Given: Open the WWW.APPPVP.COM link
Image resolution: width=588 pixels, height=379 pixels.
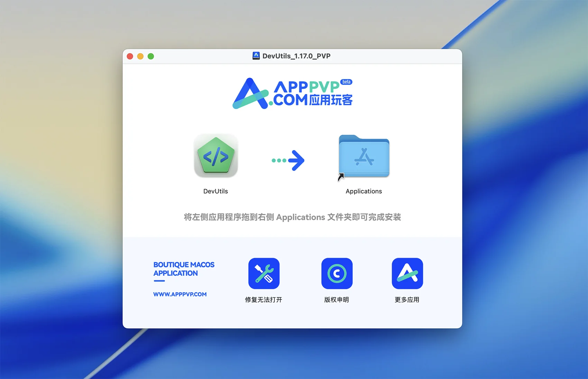Looking at the screenshot, I should tap(180, 294).
